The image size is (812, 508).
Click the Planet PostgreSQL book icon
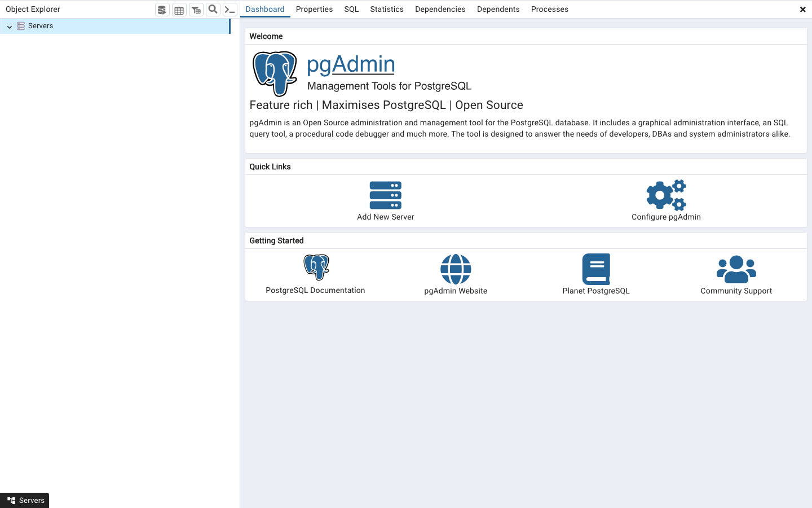(x=596, y=269)
